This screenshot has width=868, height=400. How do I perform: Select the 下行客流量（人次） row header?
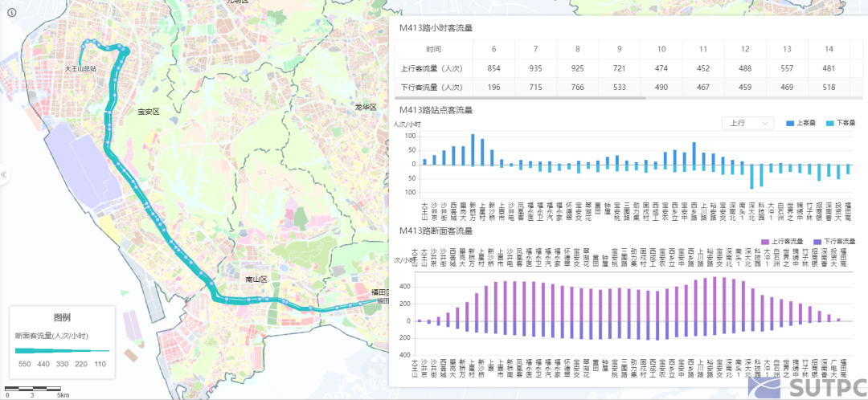click(433, 87)
